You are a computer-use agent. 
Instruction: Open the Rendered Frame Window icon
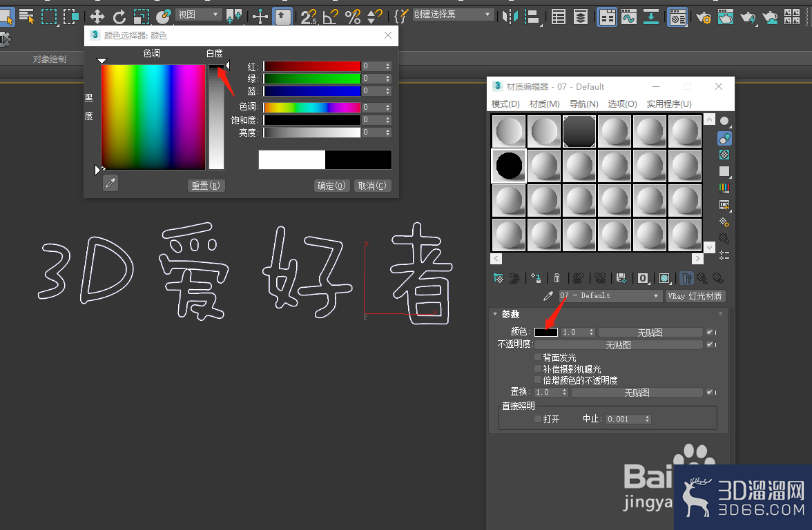coord(726,17)
